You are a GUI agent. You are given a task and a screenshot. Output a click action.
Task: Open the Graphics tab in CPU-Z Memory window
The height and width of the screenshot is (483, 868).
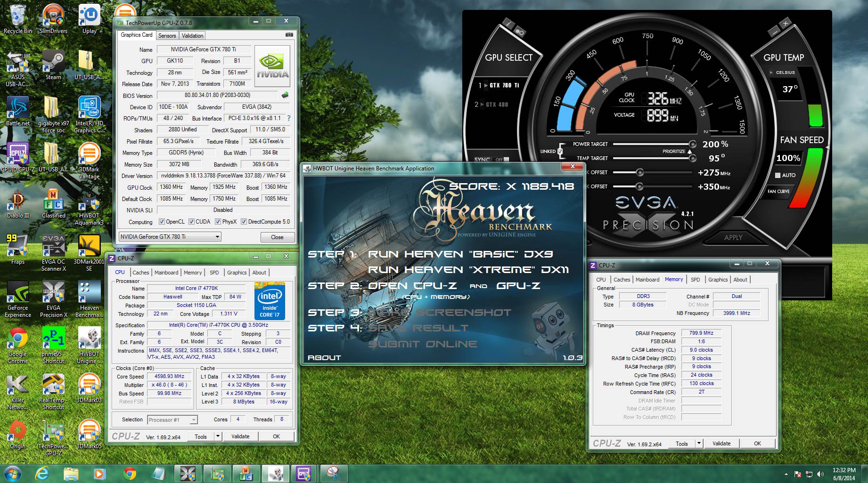pyautogui.click(x=718, y=280)
